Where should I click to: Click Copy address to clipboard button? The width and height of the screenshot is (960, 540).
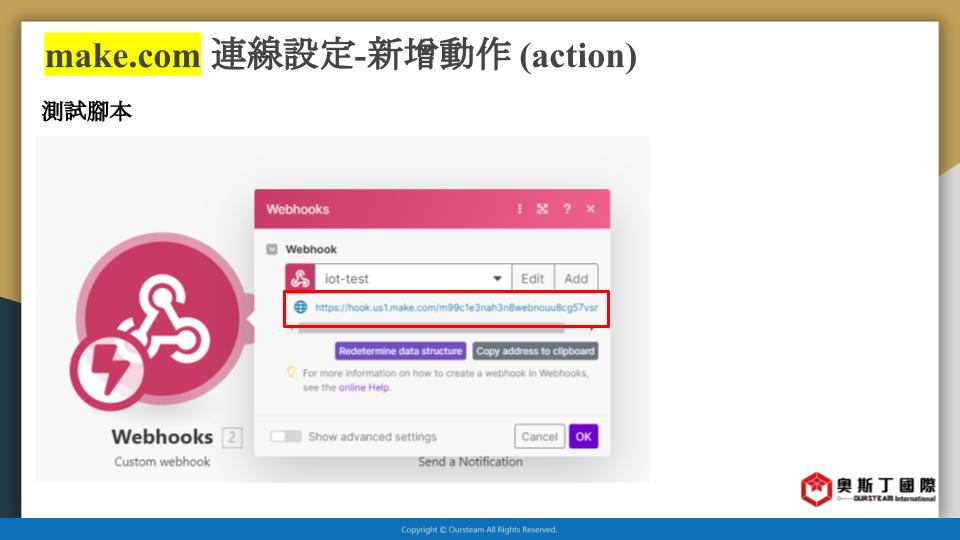click(535, 351)
